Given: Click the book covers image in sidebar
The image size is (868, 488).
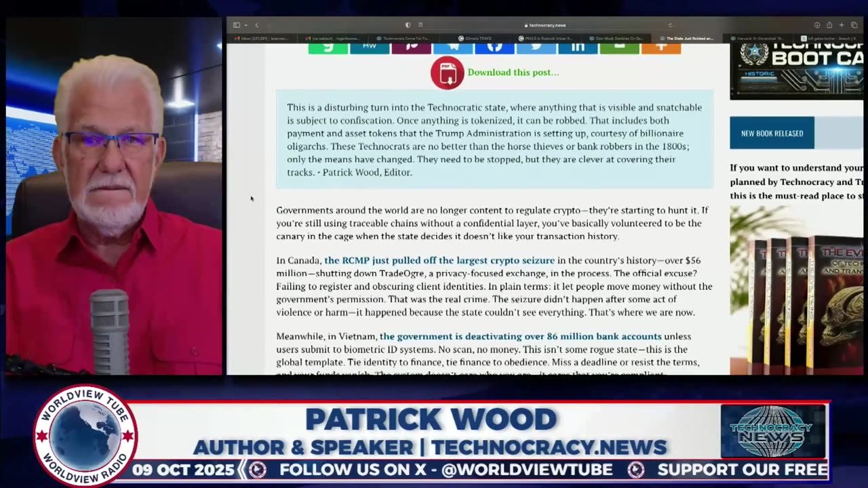Looking at the screenshot, I should pos(797,290).
